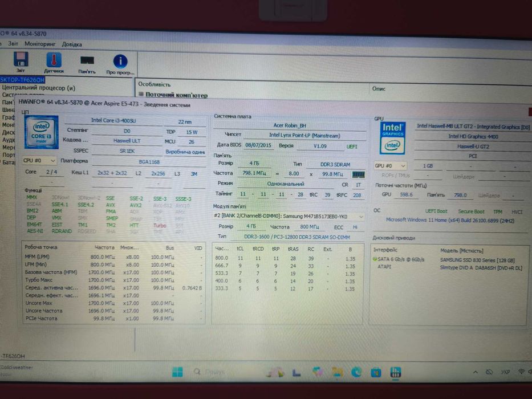This screenshot has width=532, height=399.
Task: Click BIOS date 08/07/2015 value
Action: [258, 145]
